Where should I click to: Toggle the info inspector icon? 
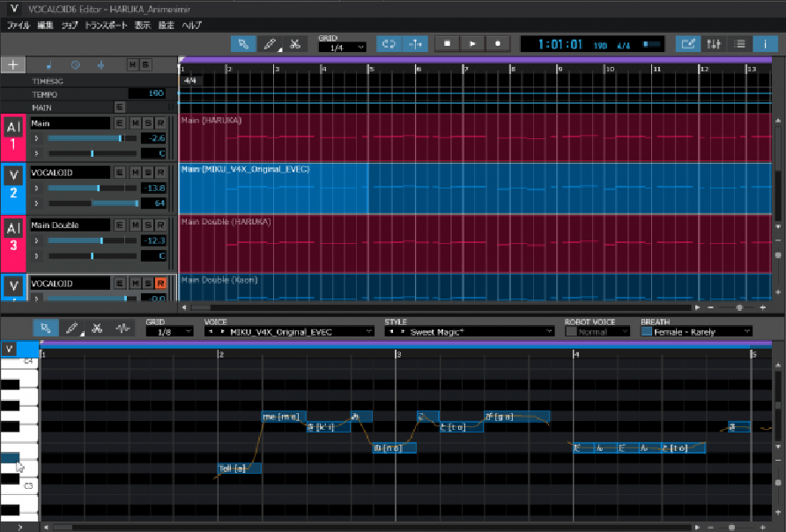(766, 44)
